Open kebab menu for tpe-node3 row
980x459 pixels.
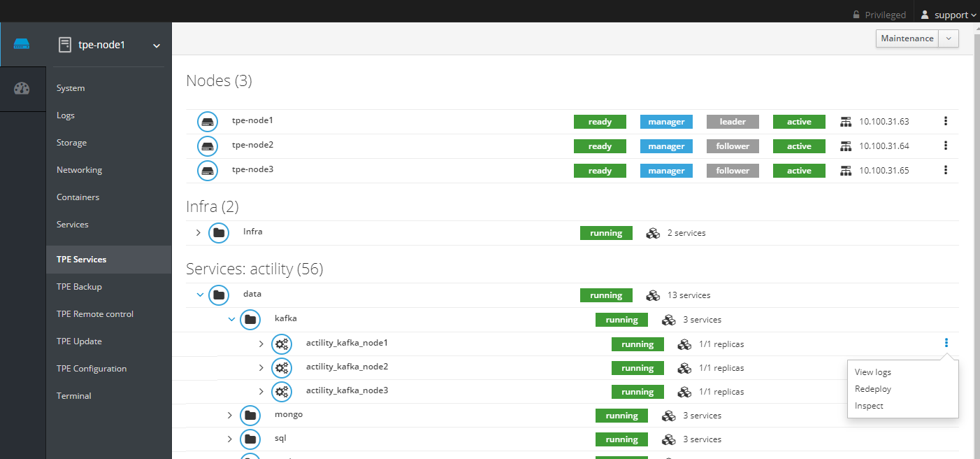coord(945,170)
